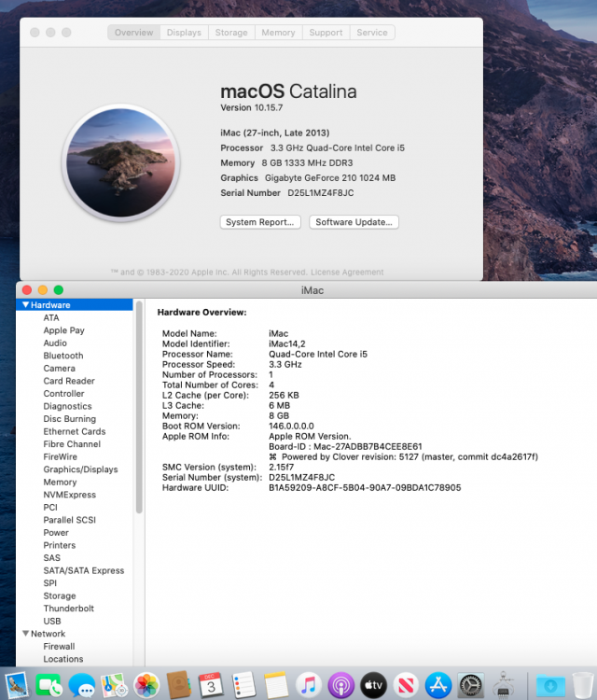Select Firewall under Network
Image resolution: width=597 pixels, height=700 pixels.
tap(59, 647)
